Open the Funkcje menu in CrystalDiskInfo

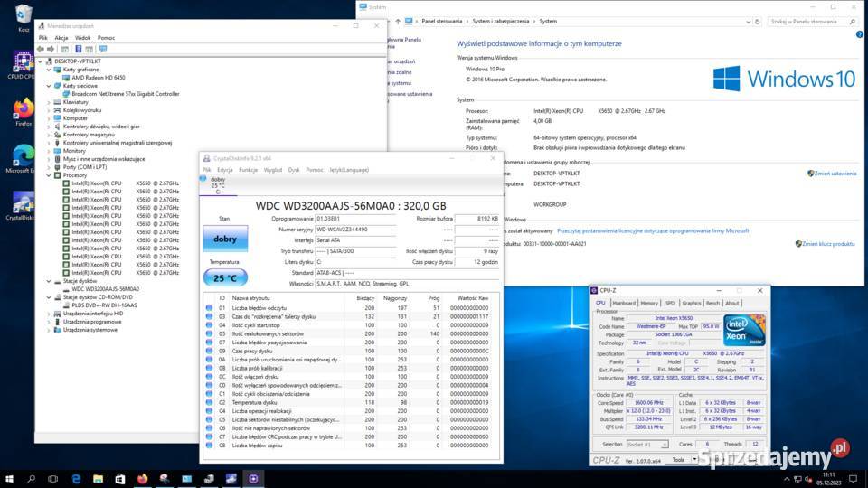(x=248, y=170)
